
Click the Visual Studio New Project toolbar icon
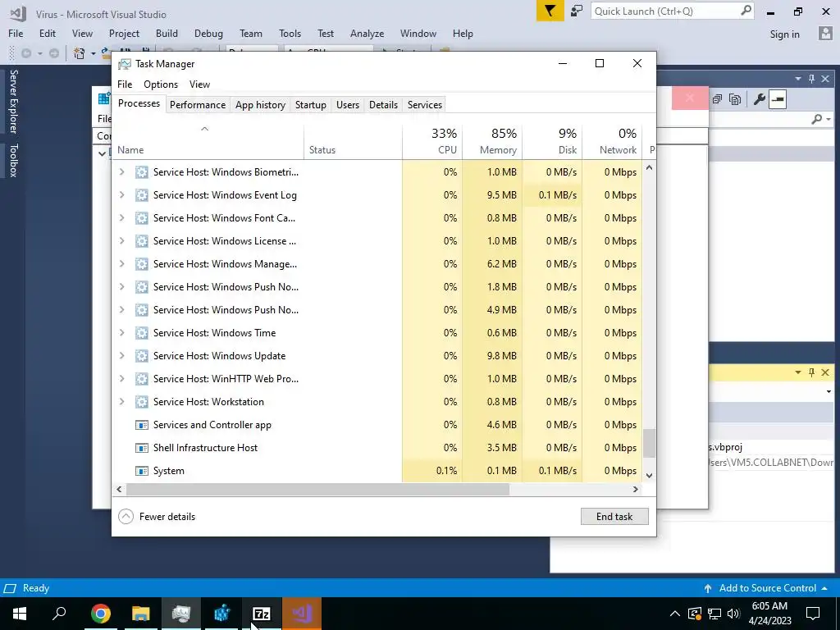tap(80, 53)
